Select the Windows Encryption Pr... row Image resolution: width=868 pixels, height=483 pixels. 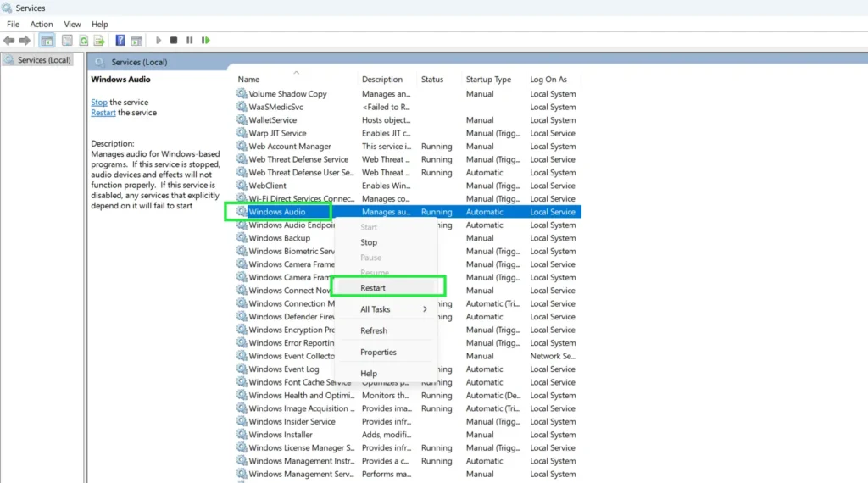pos(408,330)
